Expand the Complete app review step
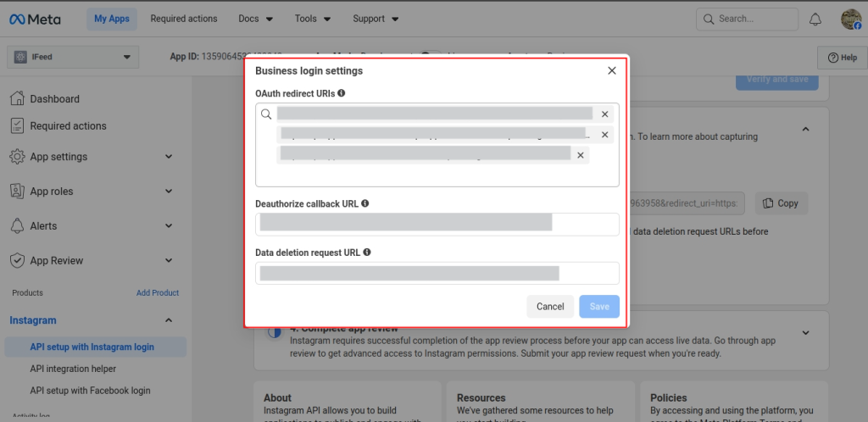Viewport: 868px width, 422px height. (806, 332)
